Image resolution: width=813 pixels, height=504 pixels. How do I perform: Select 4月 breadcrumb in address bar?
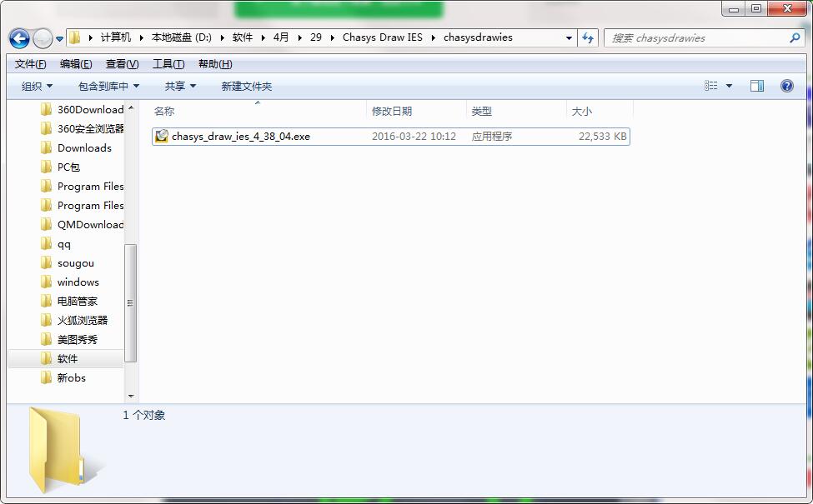pyautogui.click(x=281, y=37)
